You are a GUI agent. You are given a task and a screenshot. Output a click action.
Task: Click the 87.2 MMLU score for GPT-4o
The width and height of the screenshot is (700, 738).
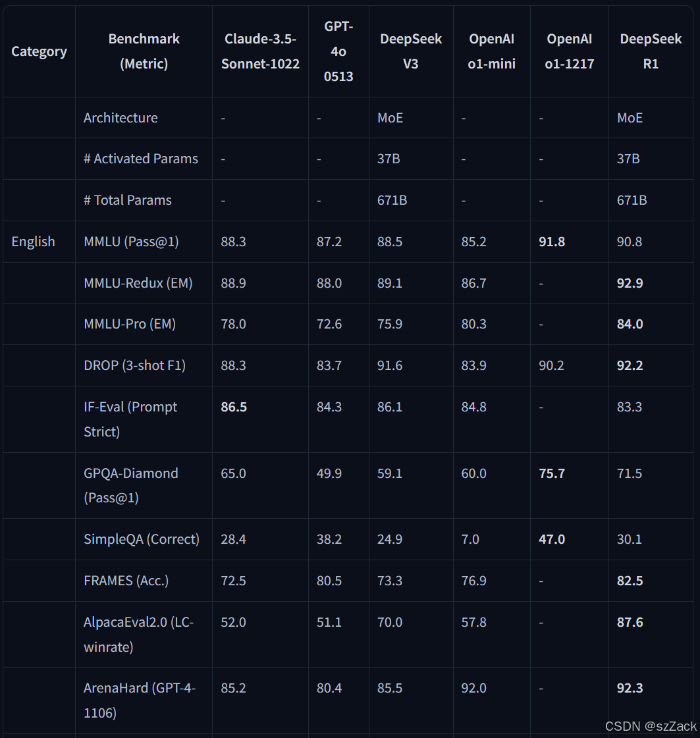click(x=329, y=242)
